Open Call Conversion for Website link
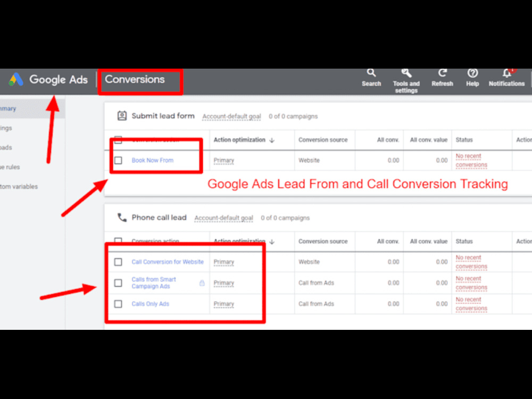 pos(168,262)
